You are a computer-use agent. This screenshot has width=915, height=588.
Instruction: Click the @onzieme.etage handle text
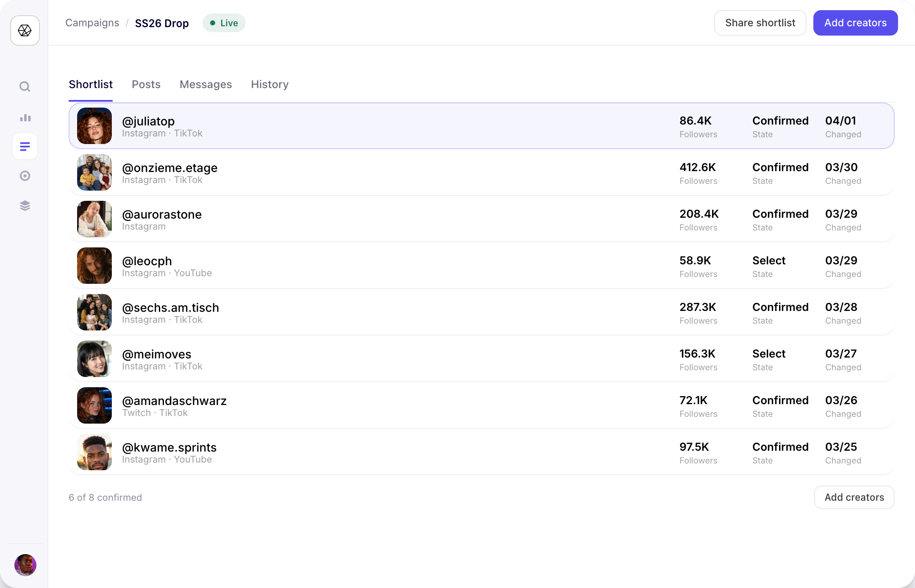[x=170, y=168]
